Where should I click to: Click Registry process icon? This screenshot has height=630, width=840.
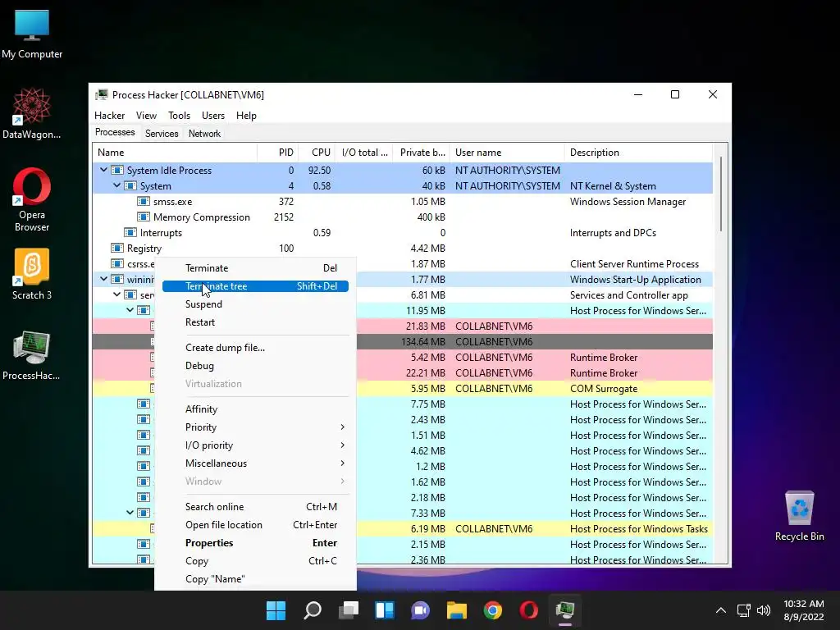[116, 248]
